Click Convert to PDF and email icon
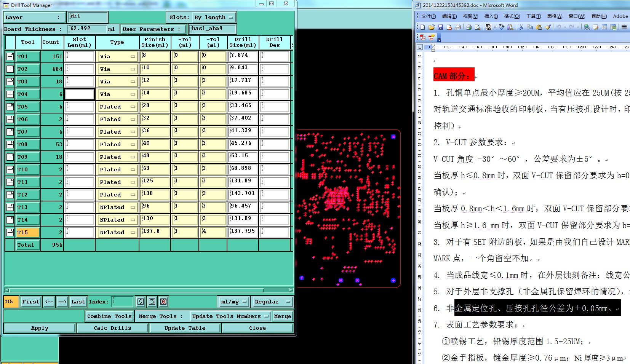This screenshot has width=630, height=364. click(x=432, y=37)
